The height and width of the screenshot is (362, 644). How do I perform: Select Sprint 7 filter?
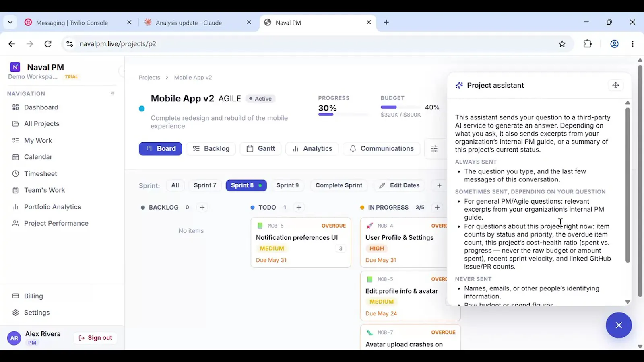click(205, 185)
